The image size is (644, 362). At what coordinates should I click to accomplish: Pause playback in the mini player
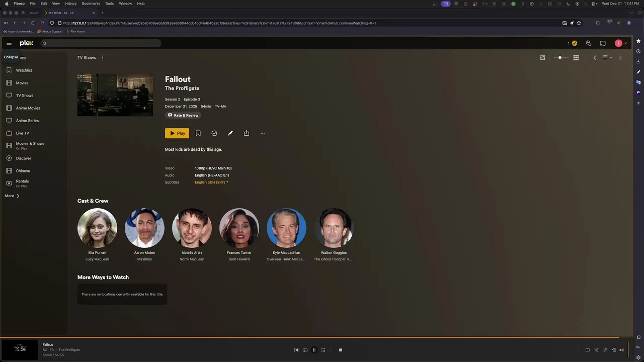(x=314, y=350)
